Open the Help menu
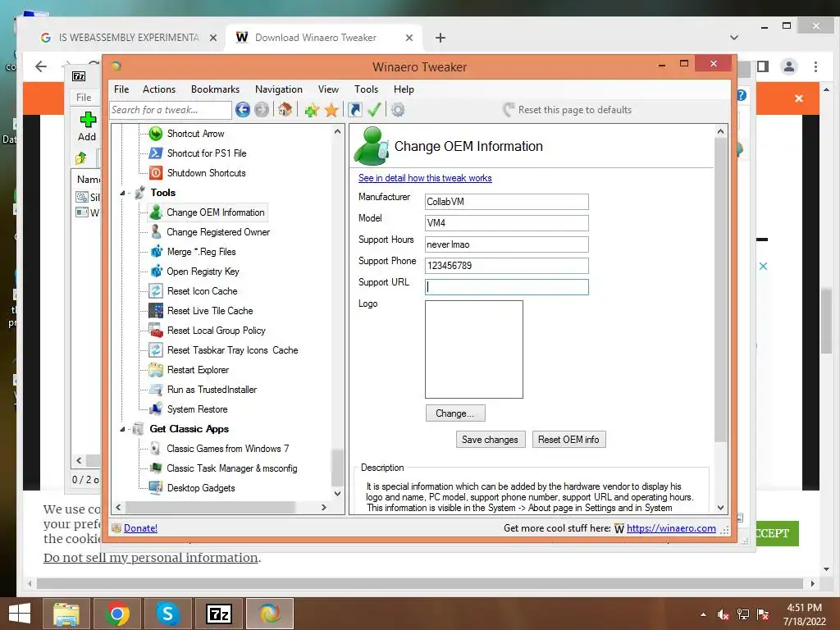The height and width of the screenshot is (630, 840). (404, 89)
